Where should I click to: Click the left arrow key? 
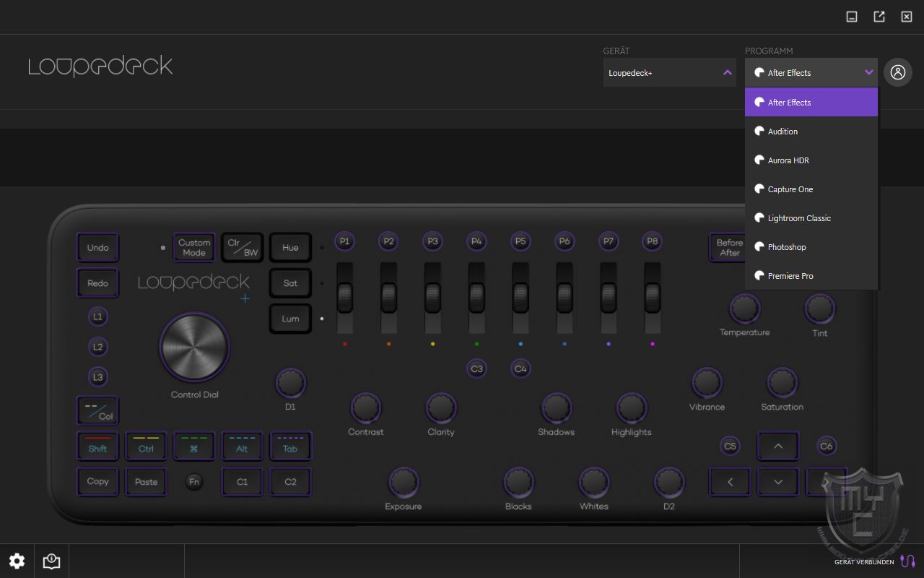(730, 482)
